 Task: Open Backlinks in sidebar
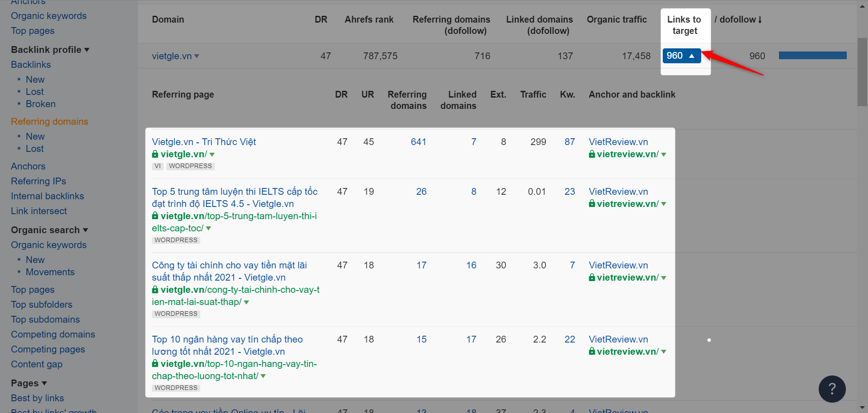31,65
